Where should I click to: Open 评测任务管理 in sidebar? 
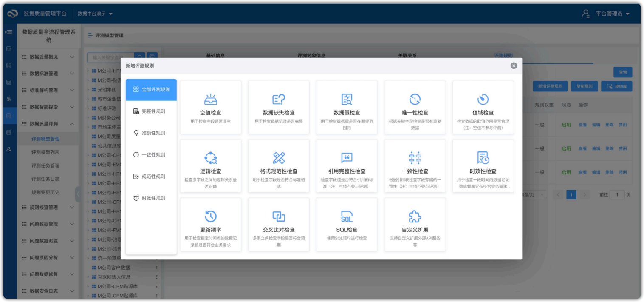tap(45, 166)
